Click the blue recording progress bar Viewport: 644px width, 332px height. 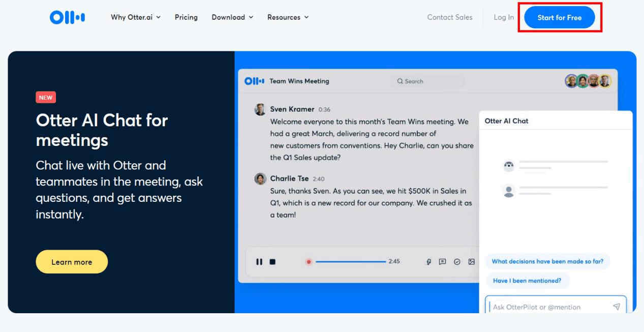pyautogui.click(x=351, y=262)
